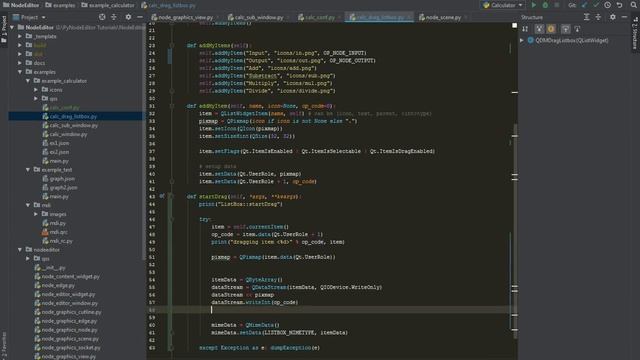Expand all in Structure panel
The height and width of the screenshot is (360, 640).
click(587, 17)
